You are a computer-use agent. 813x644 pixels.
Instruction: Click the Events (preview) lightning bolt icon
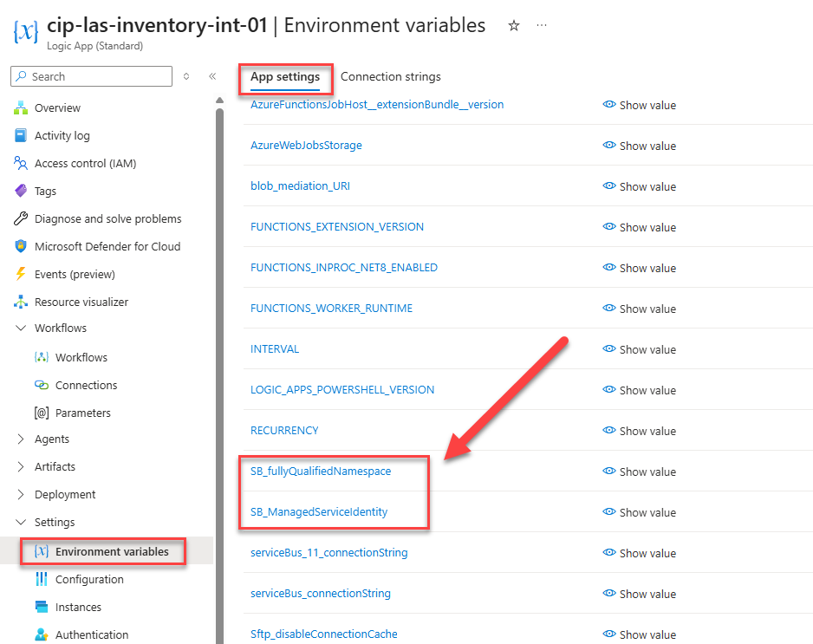(x=21, y=274)
